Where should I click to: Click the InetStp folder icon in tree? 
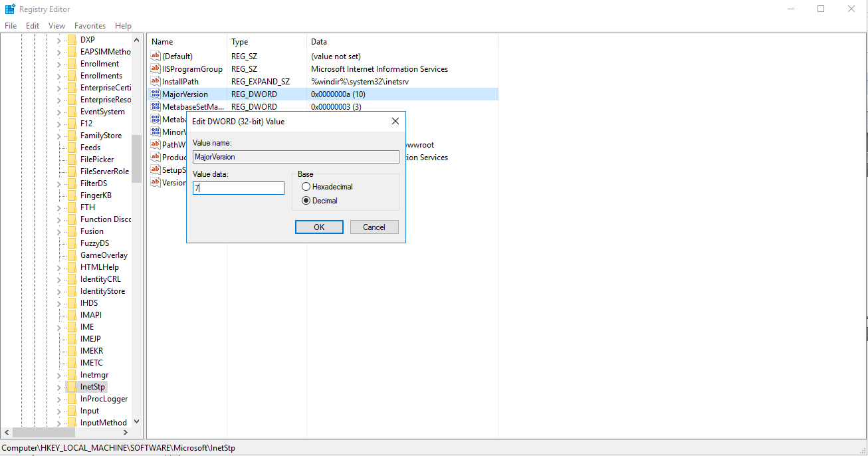coord(72,387)
